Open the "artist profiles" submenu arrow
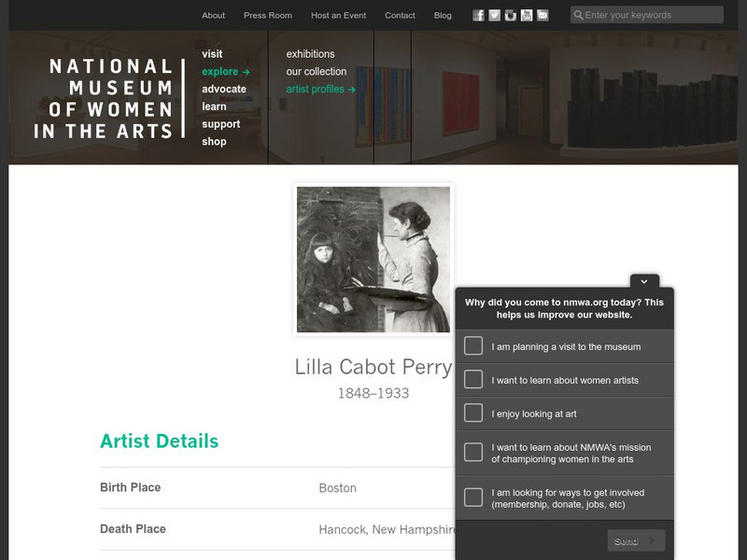The width and height of the screenshot is (747, 560). pyautogui.click(x=352, y=90)
